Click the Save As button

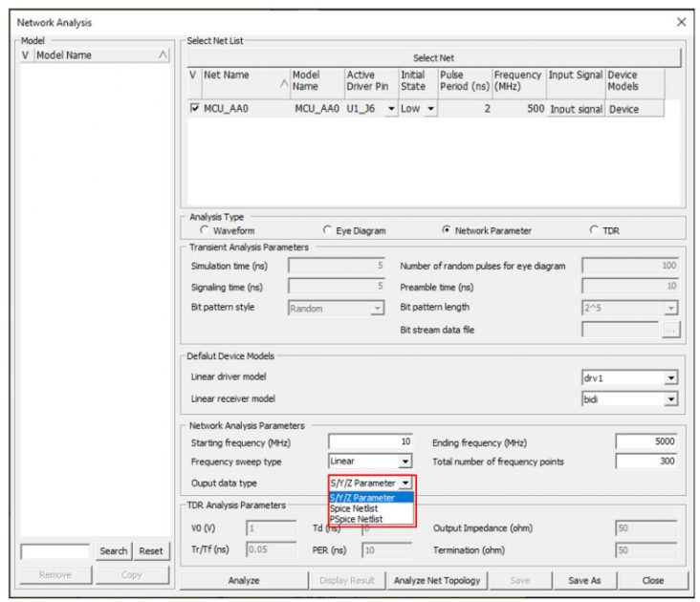click(x=584, y=580)
